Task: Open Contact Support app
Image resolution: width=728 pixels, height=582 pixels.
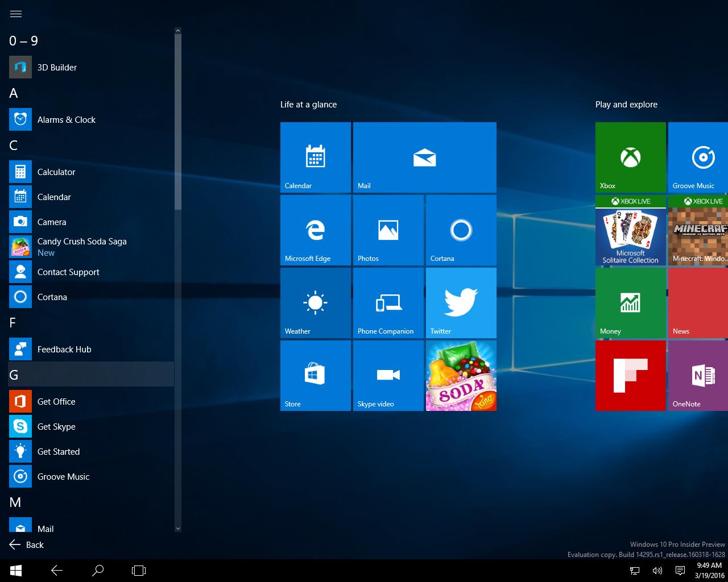Action: (91, 272)
